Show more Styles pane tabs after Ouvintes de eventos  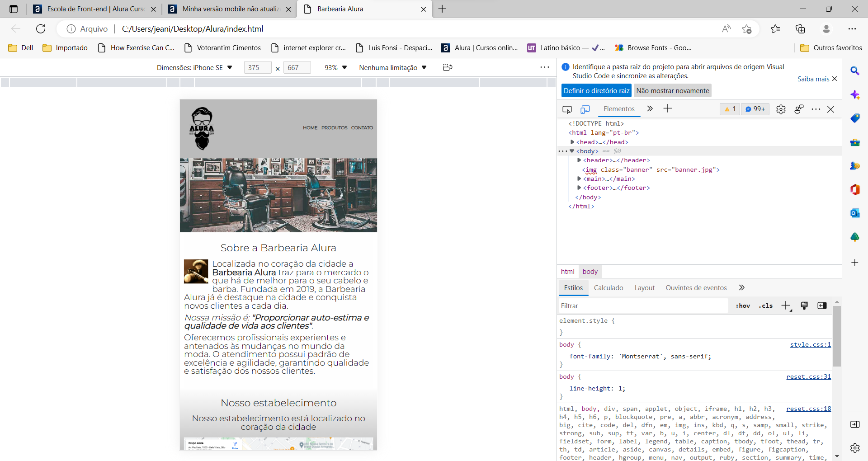[x=741, y=287]
